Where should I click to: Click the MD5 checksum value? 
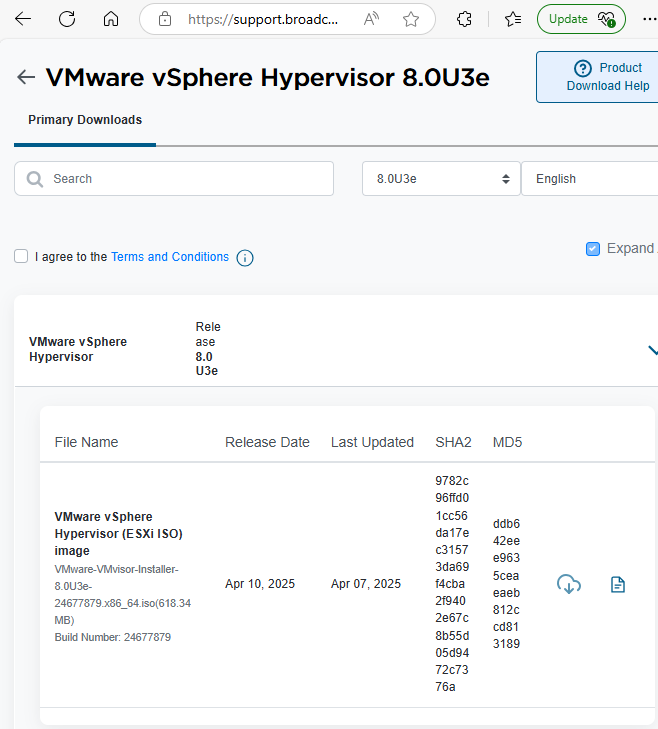coord(506,584)
